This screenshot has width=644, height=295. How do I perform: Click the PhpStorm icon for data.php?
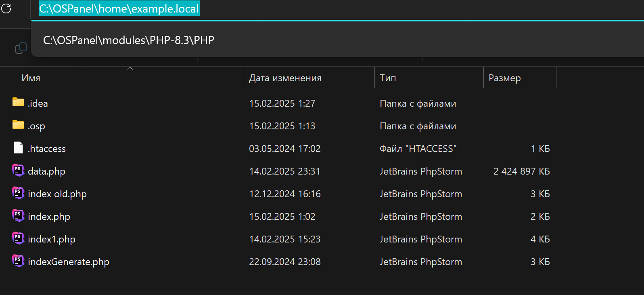18,171
